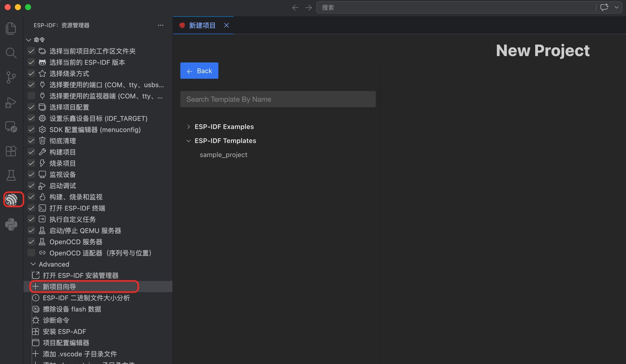Go back with left arrow in title bar
Screen dimensions: 626x364
(x=295, y=8)
